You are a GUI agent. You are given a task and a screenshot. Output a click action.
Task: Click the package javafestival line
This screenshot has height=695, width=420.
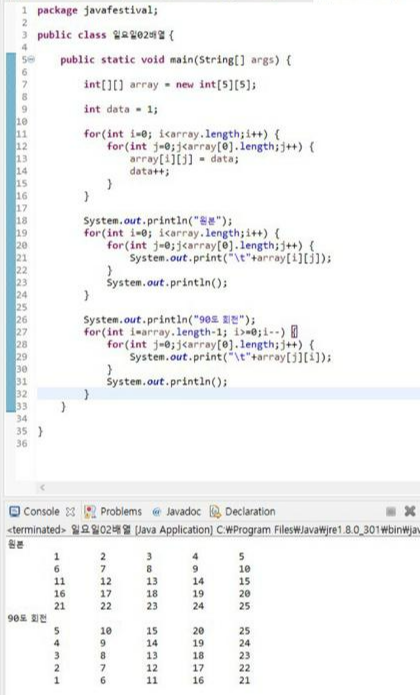(97, 10)
